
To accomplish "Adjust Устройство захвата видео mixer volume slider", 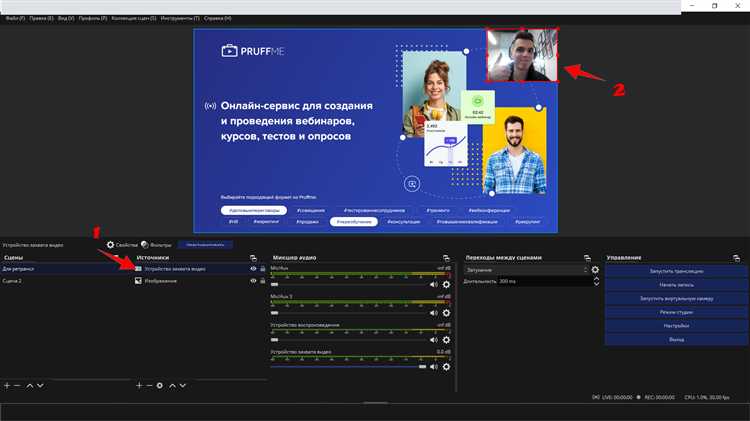I will (x=348, y=367).
